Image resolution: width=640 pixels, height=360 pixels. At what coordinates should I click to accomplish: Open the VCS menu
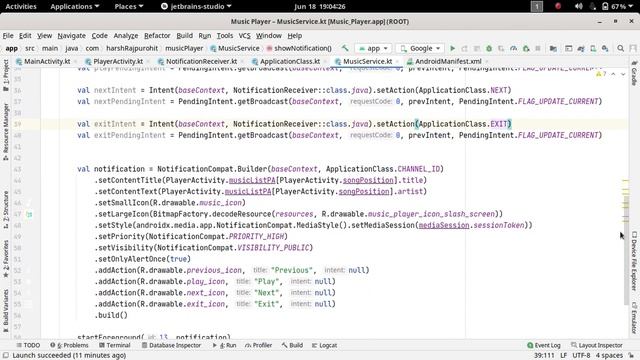(244, 36)
